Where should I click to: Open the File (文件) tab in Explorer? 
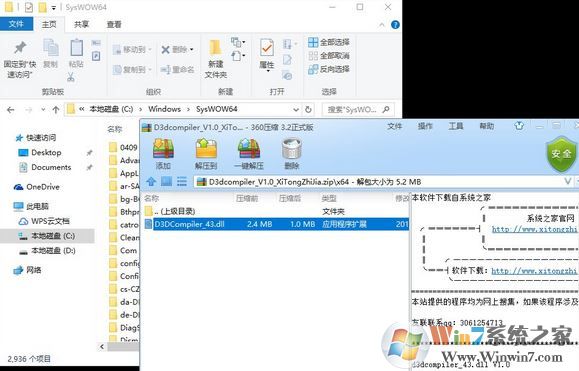coord(16,24)
